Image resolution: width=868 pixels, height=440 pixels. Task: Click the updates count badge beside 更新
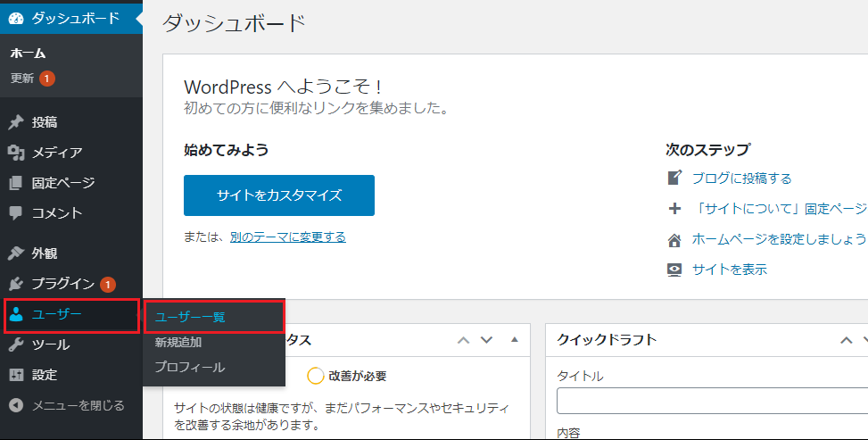[47, 79]
